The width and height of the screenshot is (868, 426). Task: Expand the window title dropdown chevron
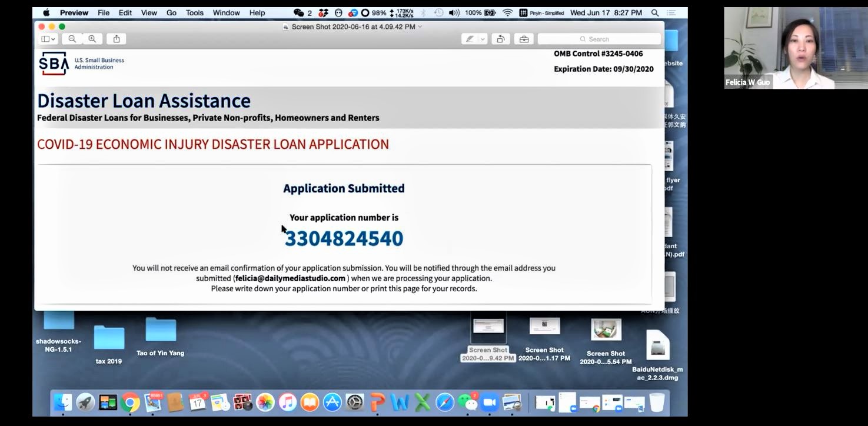[420, 26]
